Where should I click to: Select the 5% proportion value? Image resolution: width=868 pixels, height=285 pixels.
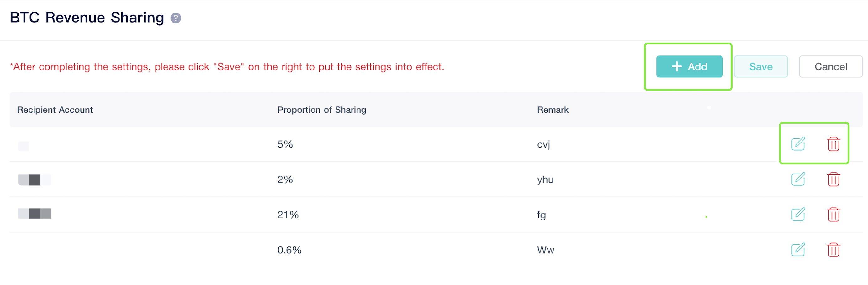(x=285, y=144)
